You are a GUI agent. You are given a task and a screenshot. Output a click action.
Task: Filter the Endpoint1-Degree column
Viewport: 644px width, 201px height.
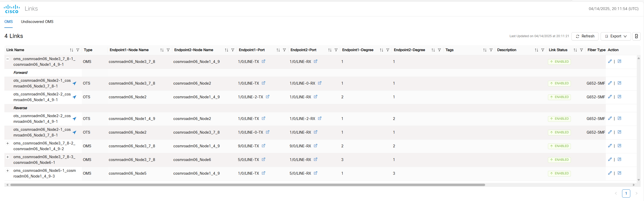coord(388,50)
